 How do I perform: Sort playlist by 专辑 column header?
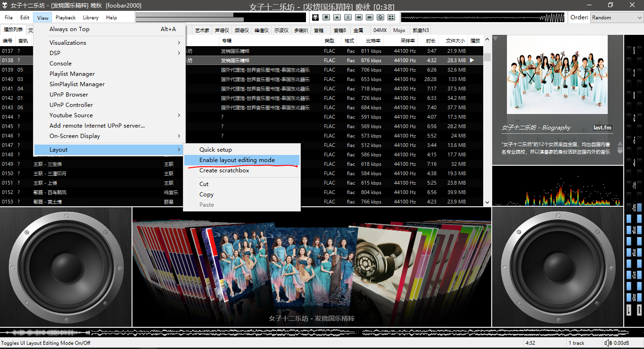[x=271, y=41]
